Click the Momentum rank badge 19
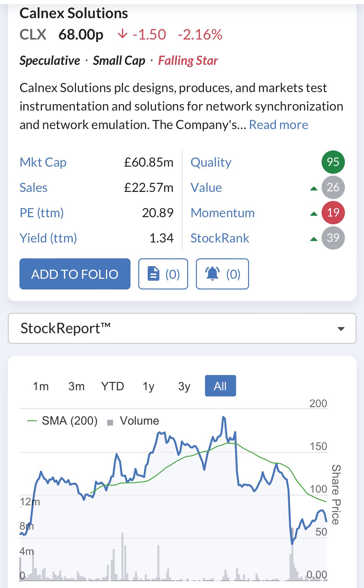 333,213
